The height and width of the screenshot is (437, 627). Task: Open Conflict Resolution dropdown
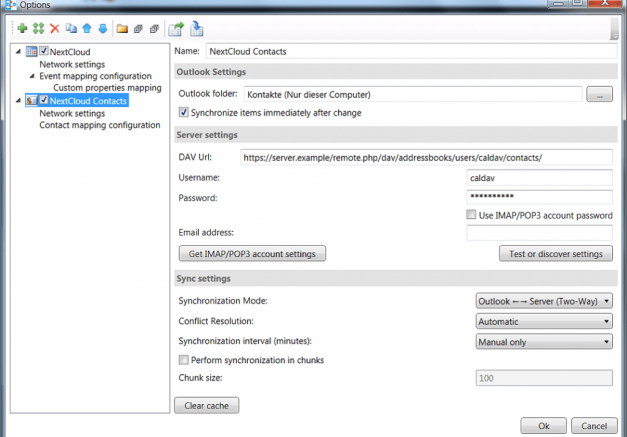pyautogui.click(x=544, y=321)
